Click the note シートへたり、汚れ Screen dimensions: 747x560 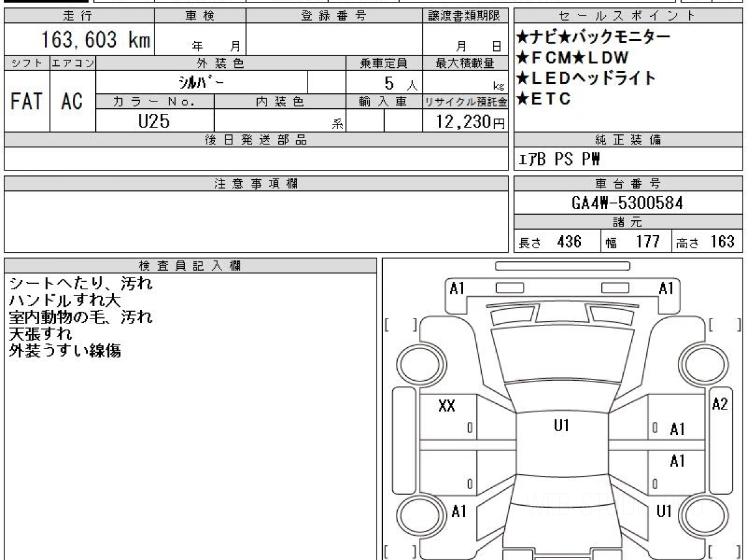(81, 284)
